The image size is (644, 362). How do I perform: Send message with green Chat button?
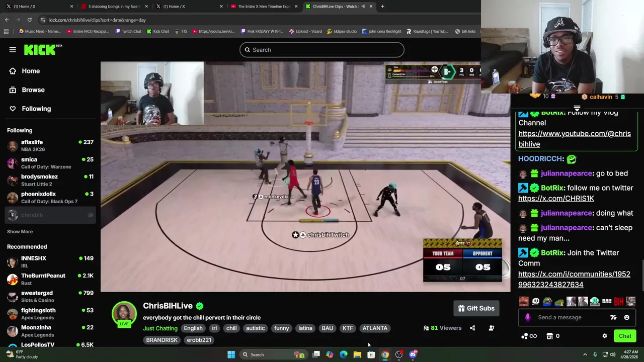tap(625, 336)
